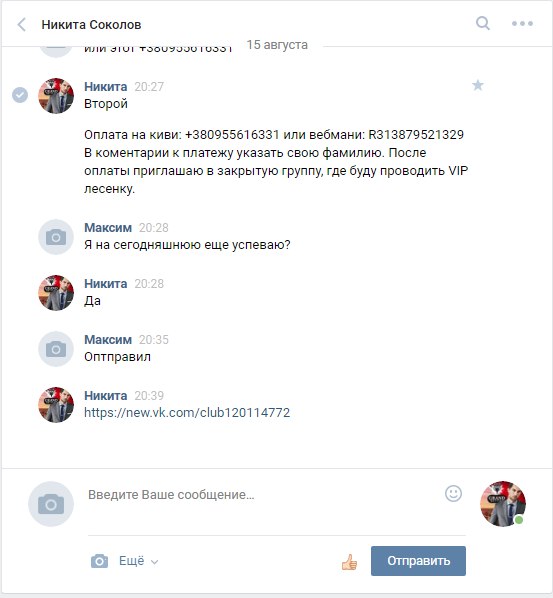Send a thumbs-up like sticker
553x598 pixels.
[x=349, y=562]
